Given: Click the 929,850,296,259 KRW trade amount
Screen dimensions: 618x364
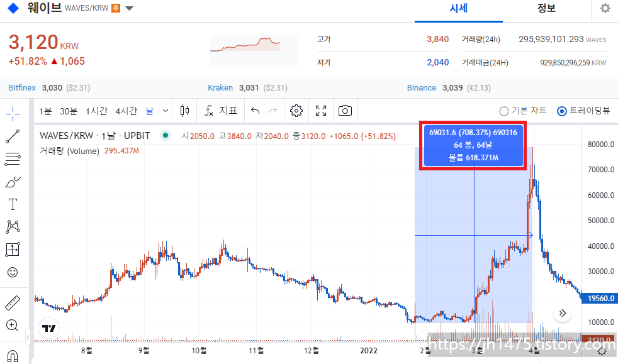Looking at the screenshot, I should [573, 63].
